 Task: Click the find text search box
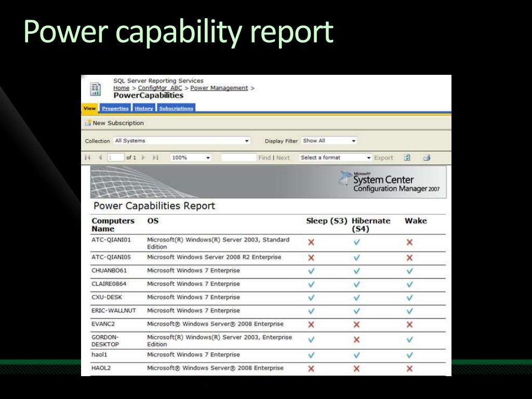(238, 158)
